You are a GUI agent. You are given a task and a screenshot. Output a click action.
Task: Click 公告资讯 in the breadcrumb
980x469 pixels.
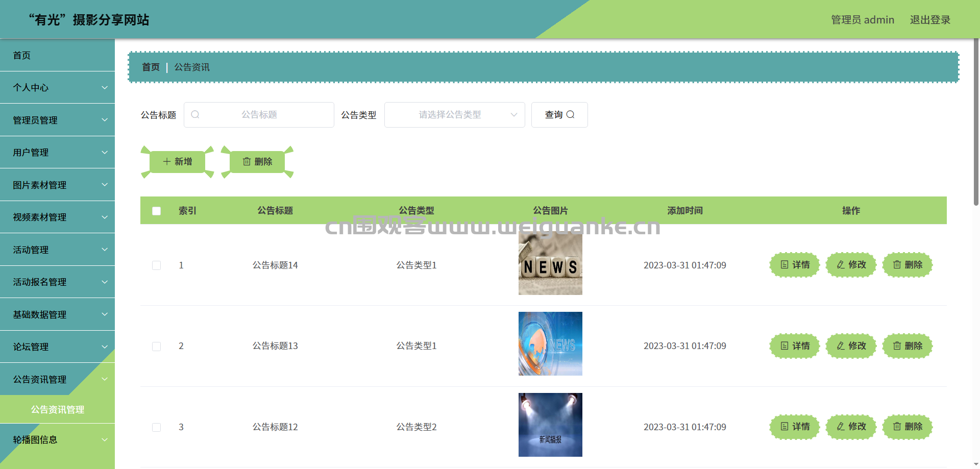tap(192, 67)
